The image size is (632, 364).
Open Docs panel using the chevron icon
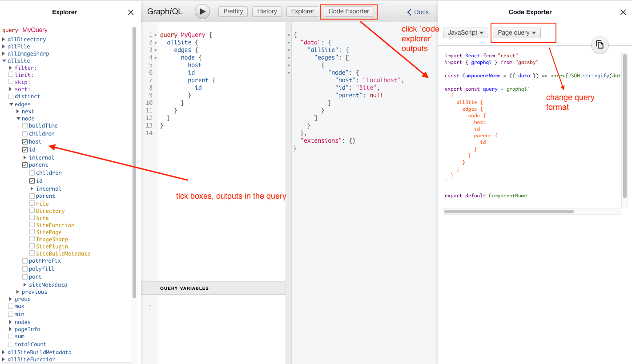(410, 12)
